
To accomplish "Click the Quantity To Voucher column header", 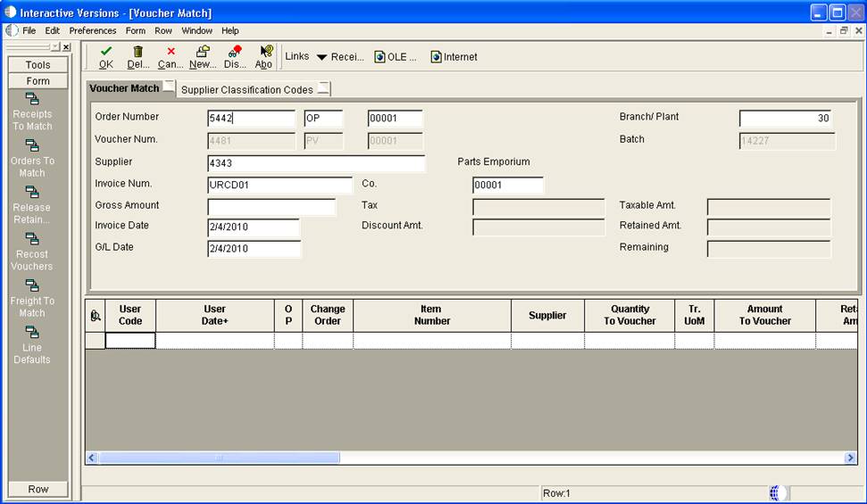I will pyautogui.click(x=629, y=315).
